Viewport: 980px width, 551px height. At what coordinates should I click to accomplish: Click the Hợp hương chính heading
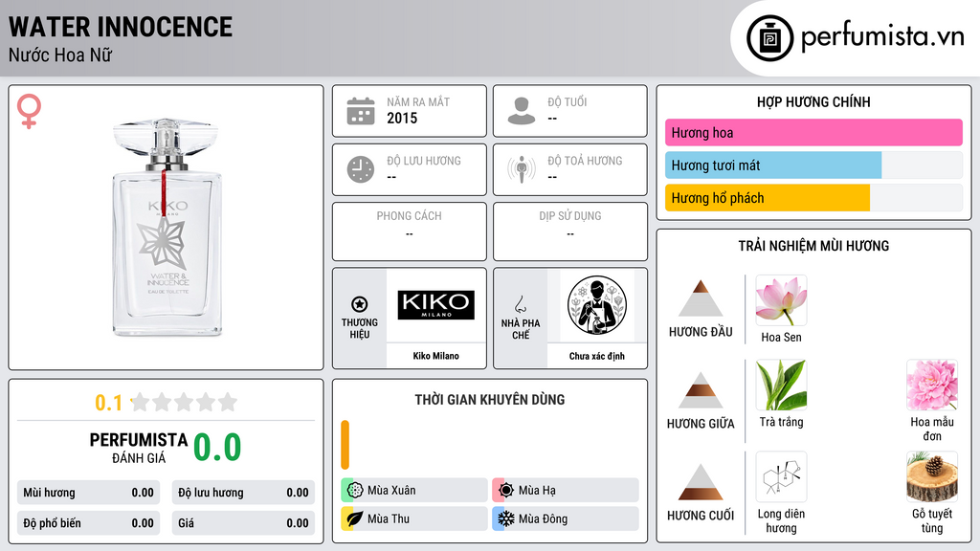tap(813, 101)
